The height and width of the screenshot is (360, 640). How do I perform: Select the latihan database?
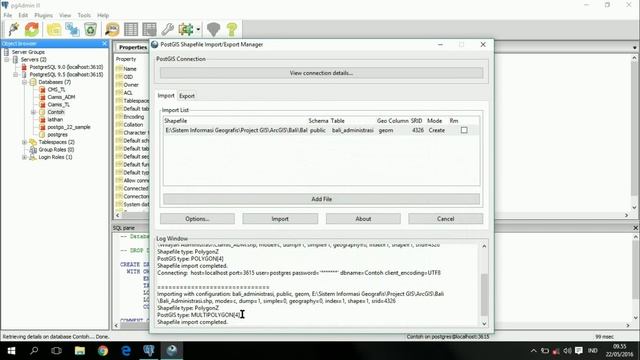coord(55,120)
